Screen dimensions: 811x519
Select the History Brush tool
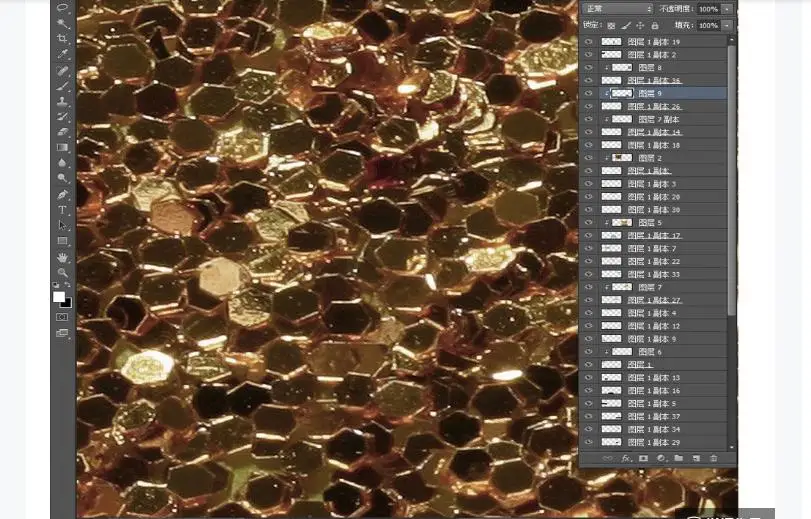pos(62,116)
